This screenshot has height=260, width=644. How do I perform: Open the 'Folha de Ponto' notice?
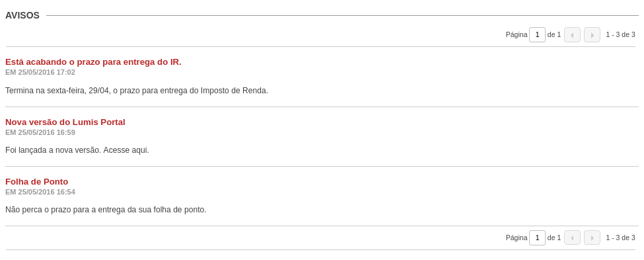(36, 182)
